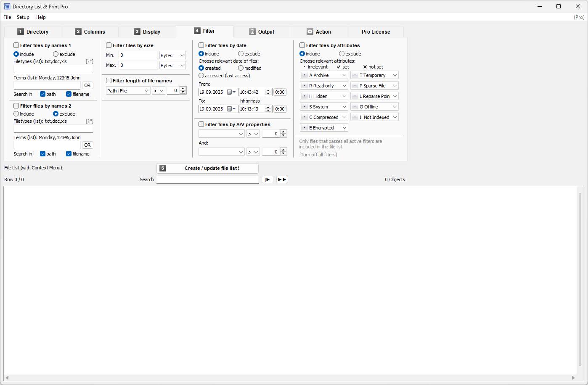The image size is (588, 385).
Task: Click Create / update file list! button
Action: coord(208,168)
